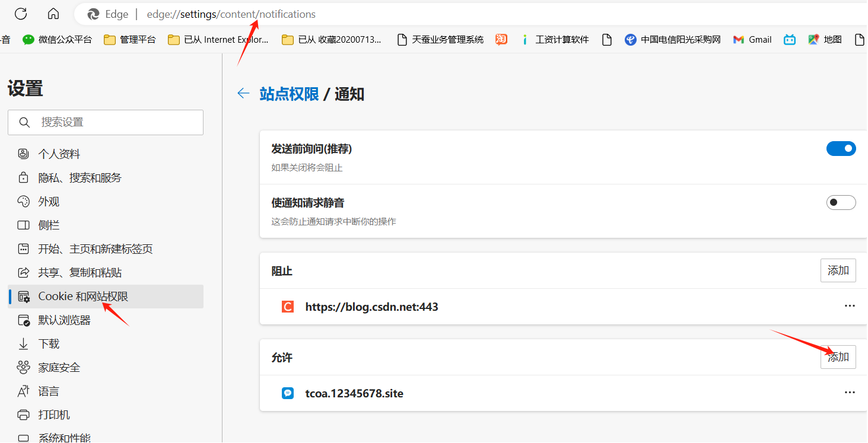Select 隐私、搜索和服务 in settings sidebar
Image resolution: width=868 pixels, height=443 pixels.
[x=80, y=178]
